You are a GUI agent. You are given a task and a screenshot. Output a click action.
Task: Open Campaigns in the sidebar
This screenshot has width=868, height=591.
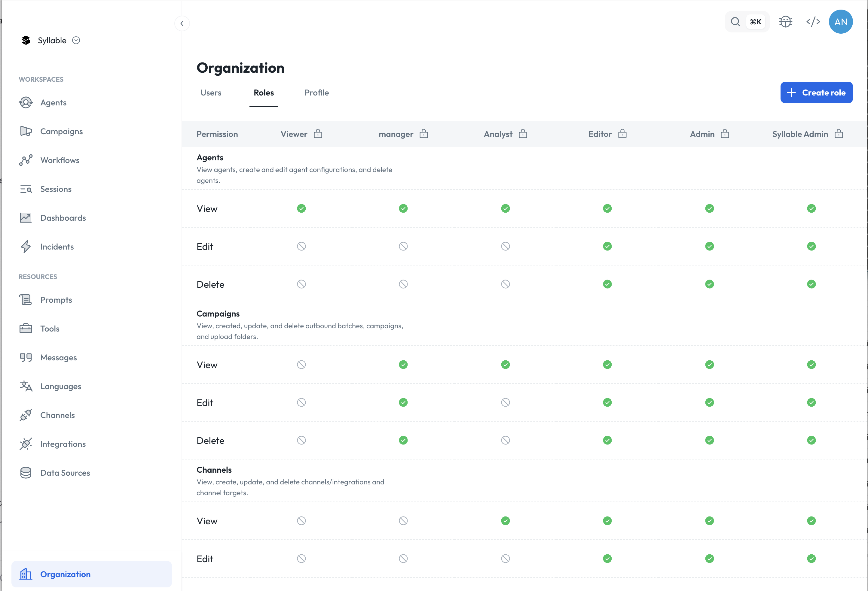(62, 131)
